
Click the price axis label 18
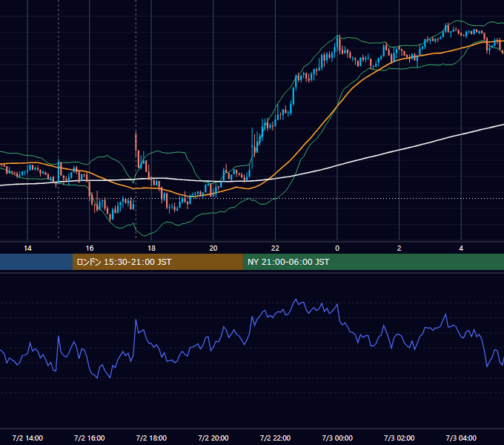(x=151, y=248)
